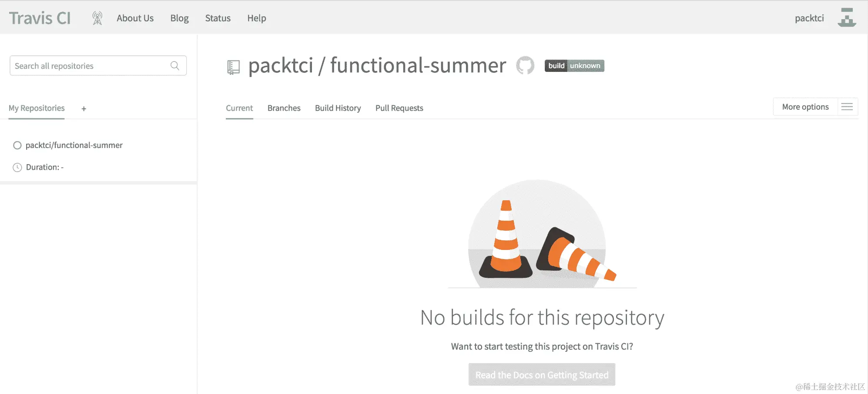
Task: Open the packtci owner link in title
Action: pyautogui.click(x=281, y=66)
